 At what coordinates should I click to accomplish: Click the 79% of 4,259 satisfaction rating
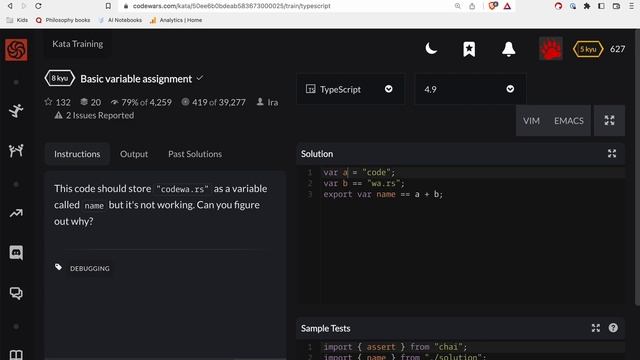pos(141,102)
